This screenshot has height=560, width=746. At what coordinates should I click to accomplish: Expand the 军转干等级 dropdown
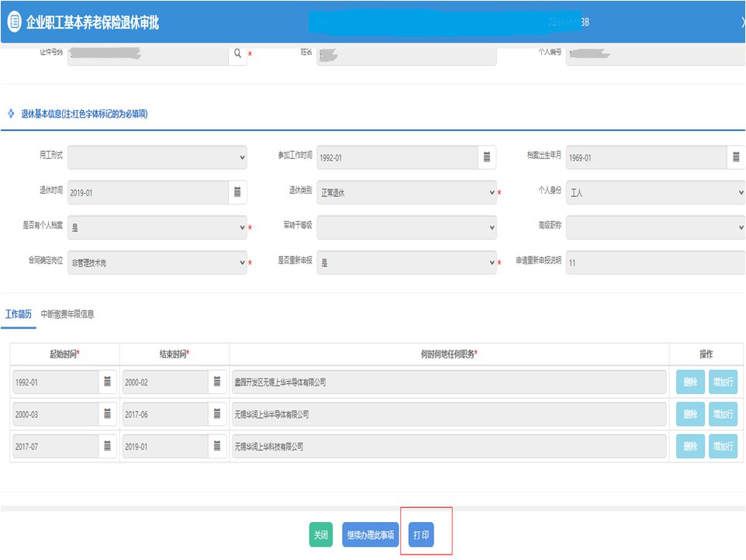click(406, 228)
